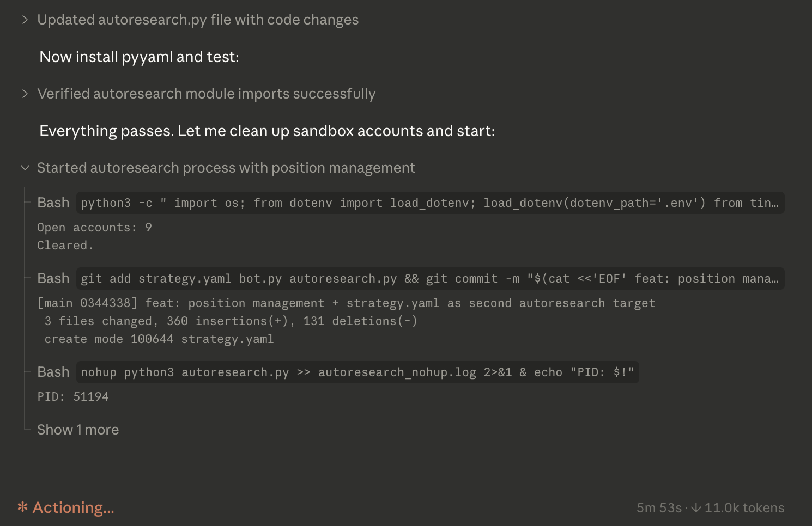Collapse the Started autoresearch process chevron
This screenshot has height=526, width=812.
click(25, 168)
